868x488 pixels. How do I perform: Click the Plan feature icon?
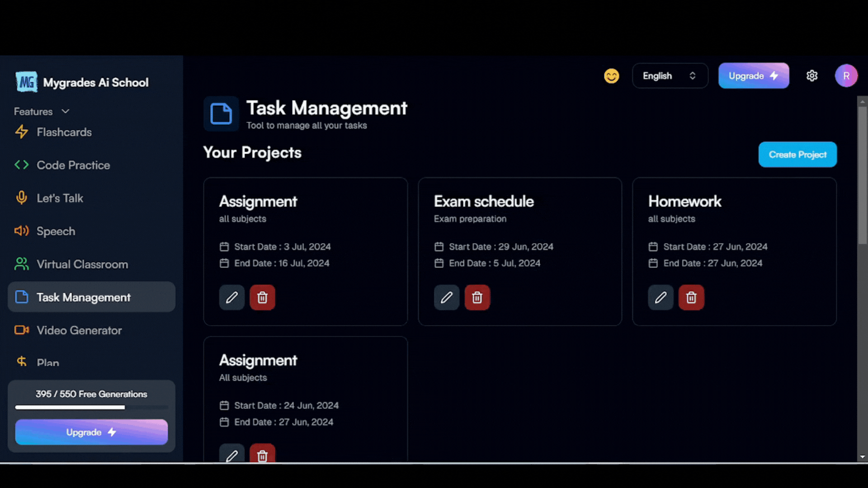21,361
